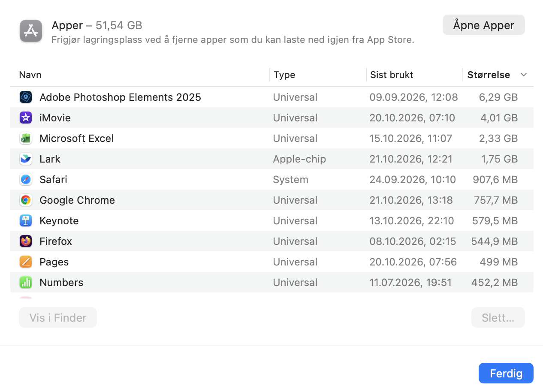The height and width of the screenshot is (392, 543).
Task: Click the 6,29 GB size value
Action: [x=498, y=97]
